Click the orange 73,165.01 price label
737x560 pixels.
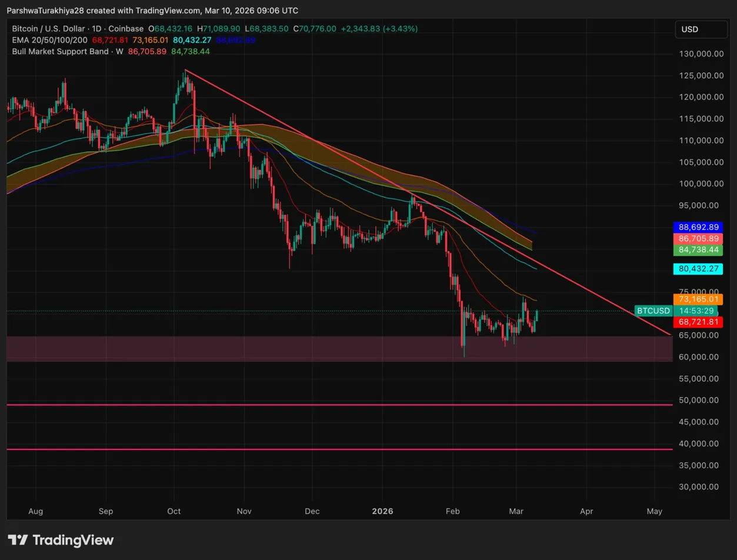(x=699, y=299)
